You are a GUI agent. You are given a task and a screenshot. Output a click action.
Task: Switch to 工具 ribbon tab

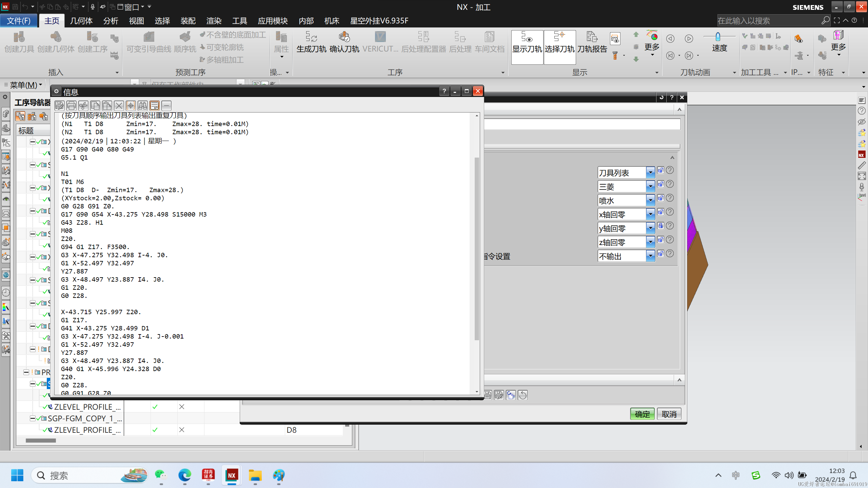[239, 21]
